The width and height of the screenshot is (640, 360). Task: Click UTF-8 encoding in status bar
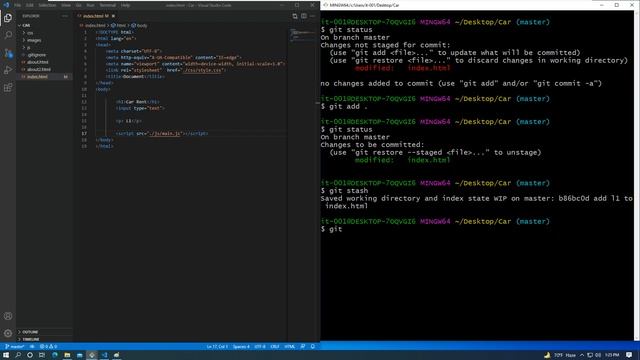[x=260, y=347]
